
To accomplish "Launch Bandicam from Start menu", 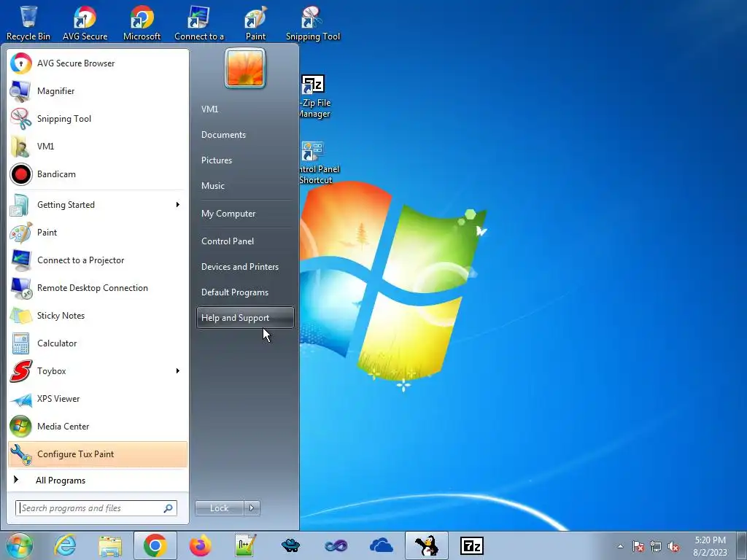I will point(98,174).
